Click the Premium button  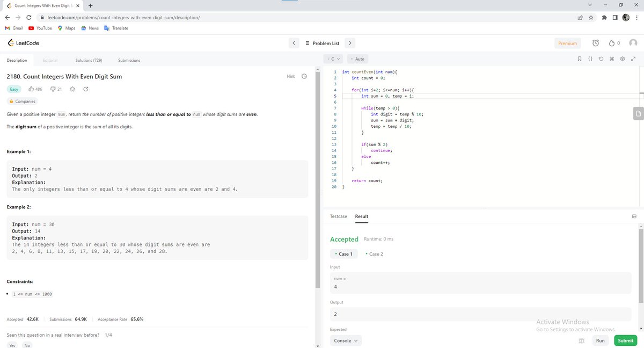pyautogui.click(x=568, y=43)
